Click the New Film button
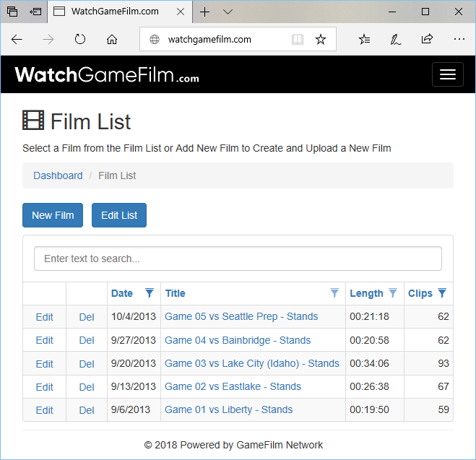The width and height of the screenshot is (476, 460). click(53, 215)
